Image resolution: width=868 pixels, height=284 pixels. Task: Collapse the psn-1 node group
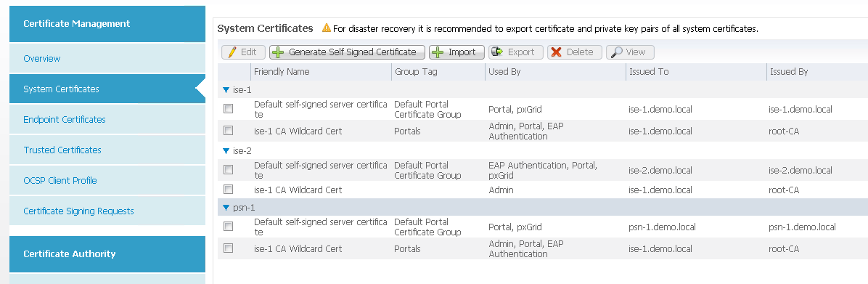tap(226, 208)
